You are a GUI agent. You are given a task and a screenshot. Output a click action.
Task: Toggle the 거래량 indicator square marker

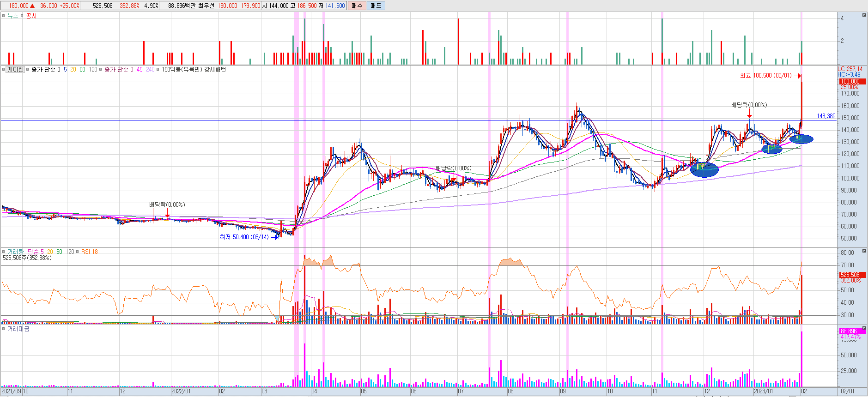tap(3, 252)
